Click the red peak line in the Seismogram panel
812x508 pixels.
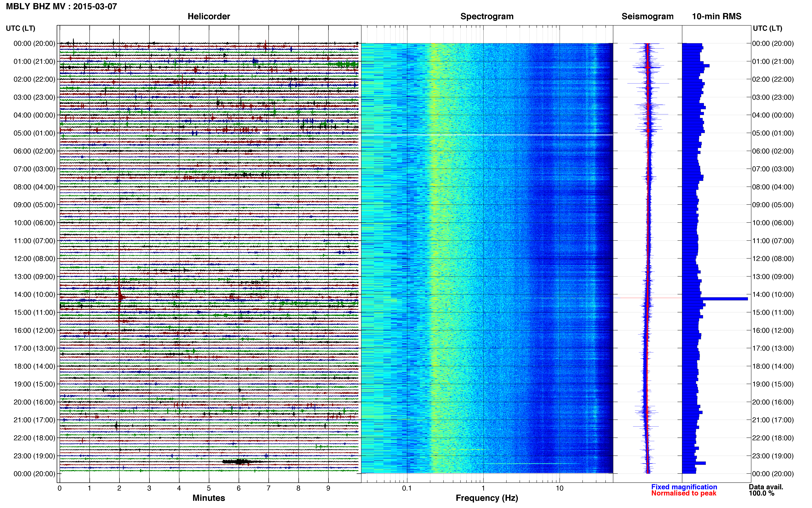[x=648, y=298]
